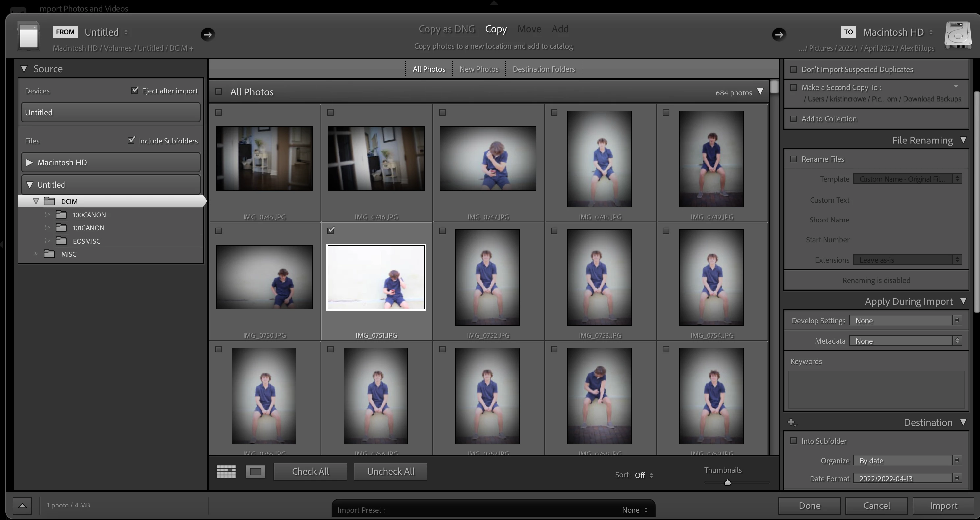Click the plus icon beside Destination panel

pyautogui.click(x=792, y=422)
